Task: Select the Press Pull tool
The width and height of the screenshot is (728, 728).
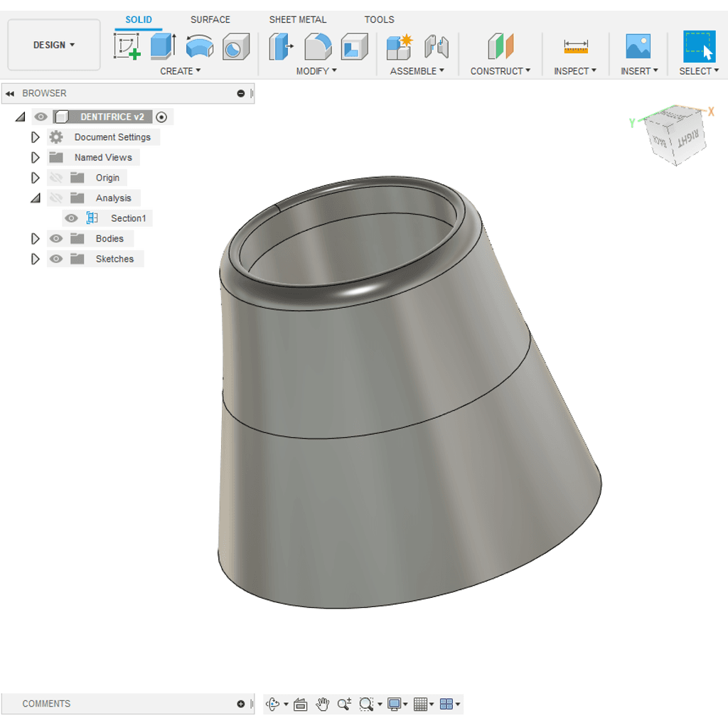Action: [x=282, y=46]
